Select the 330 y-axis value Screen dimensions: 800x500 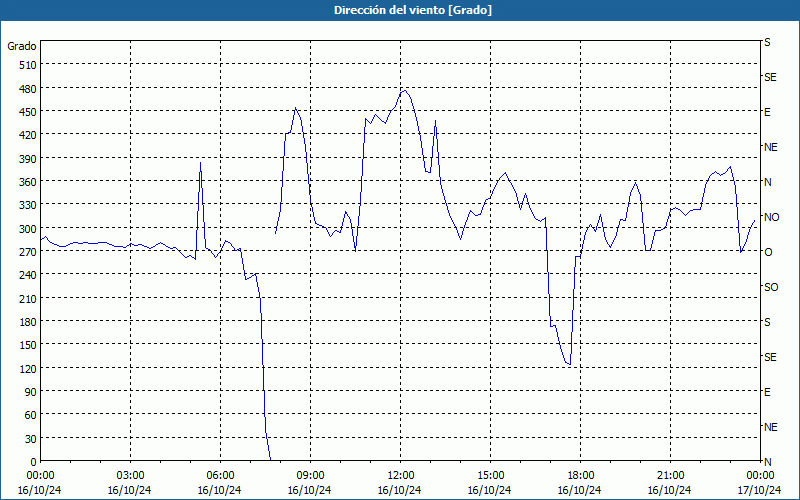point(28,205)
